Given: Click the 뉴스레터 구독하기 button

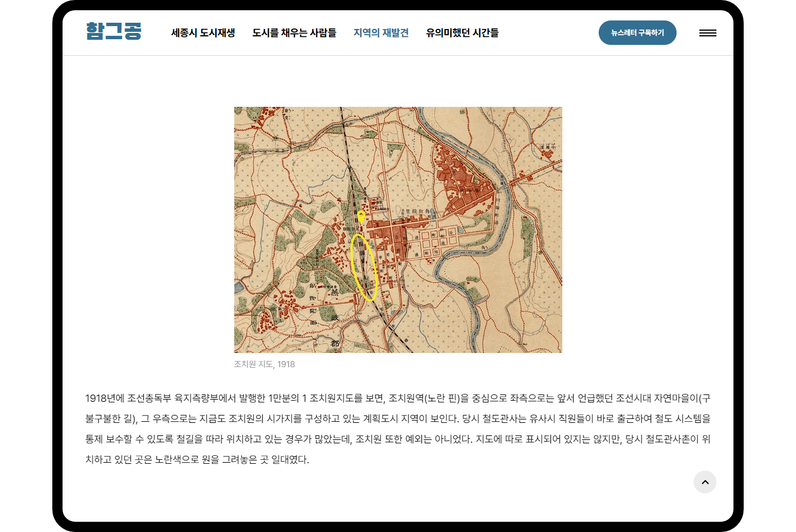Looking at the screenshot, I should [x=637, y=33].
